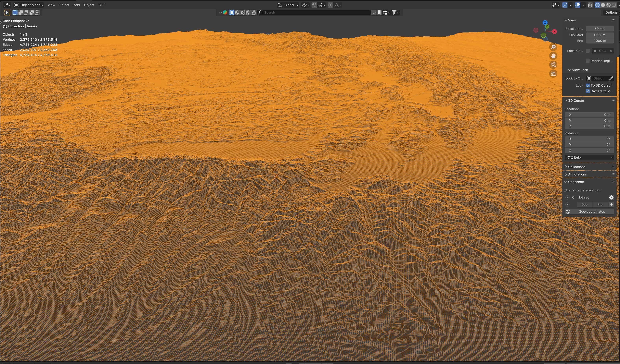The width and height of the screenshot is (620, 364).
Task: Uncheck Camera to View checkbox
Action: (588, 91)
